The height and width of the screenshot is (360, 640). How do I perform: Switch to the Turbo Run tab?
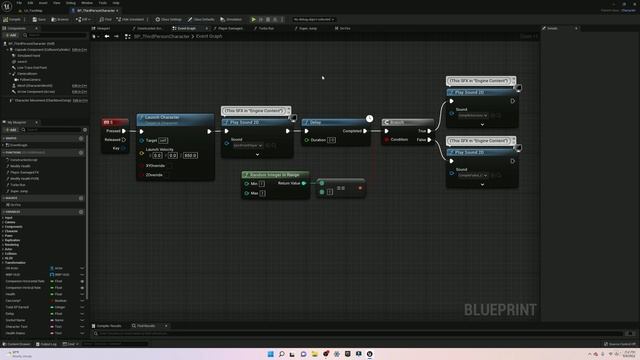pos(264,28)
